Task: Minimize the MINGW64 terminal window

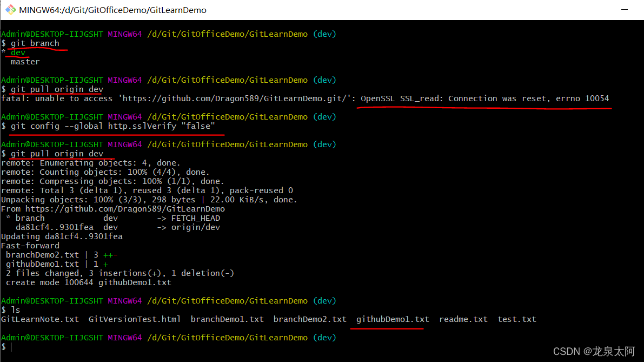Action: click(625, 9)
